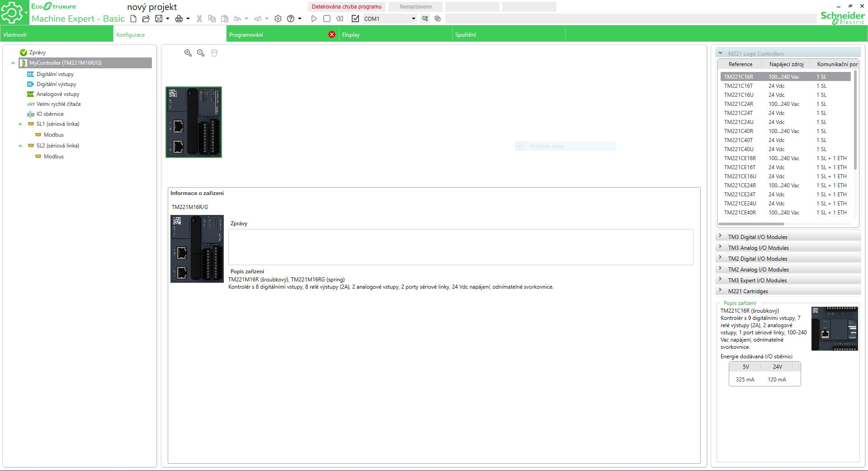Switch to the Spuštění tab
868x471 pixels.
509,34
